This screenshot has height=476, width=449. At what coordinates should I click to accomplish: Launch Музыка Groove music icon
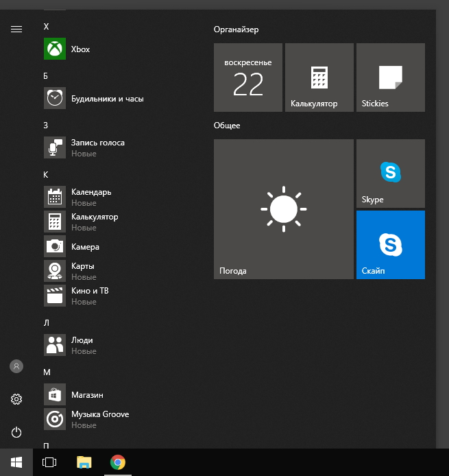(x=55, y=419)
